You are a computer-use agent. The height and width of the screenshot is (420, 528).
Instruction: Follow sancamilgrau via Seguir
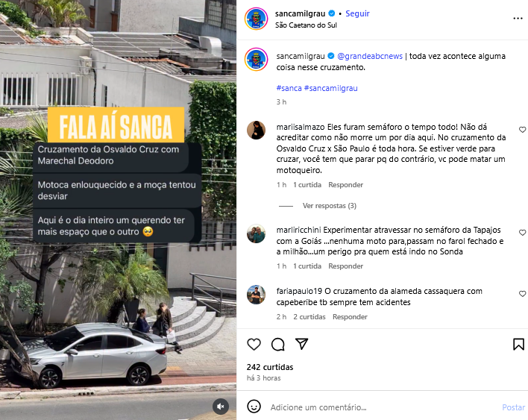[x=357, y=13]
